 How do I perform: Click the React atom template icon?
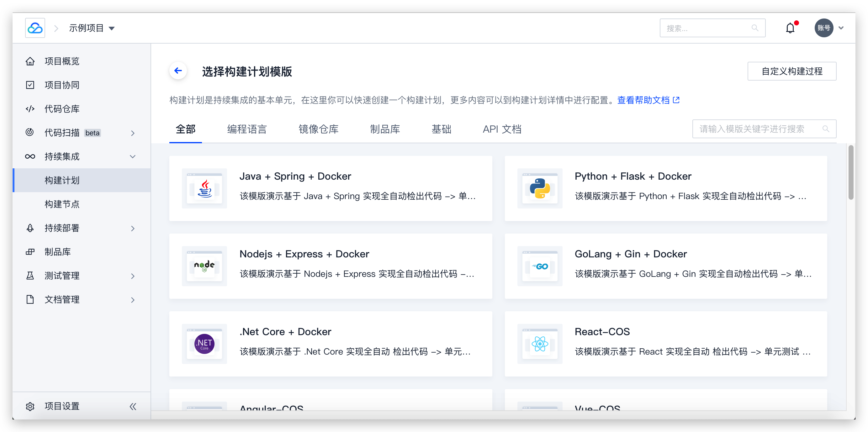tap(539, 344)
